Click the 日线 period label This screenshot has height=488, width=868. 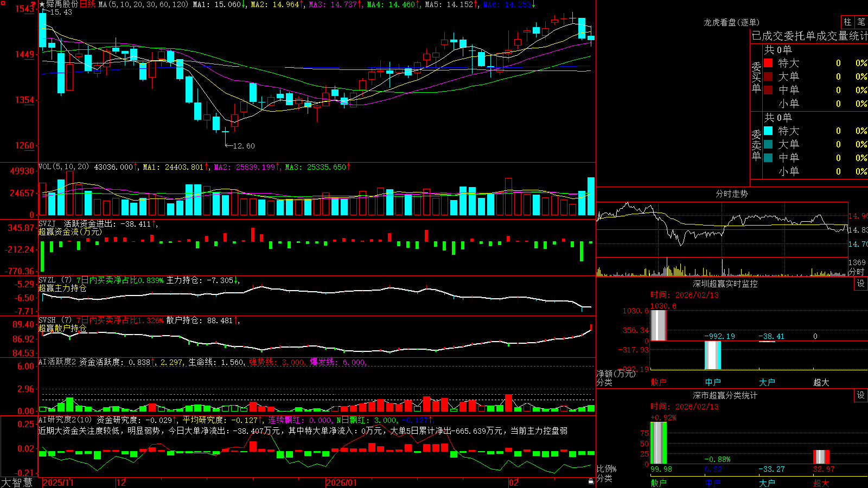pos(87,4)
